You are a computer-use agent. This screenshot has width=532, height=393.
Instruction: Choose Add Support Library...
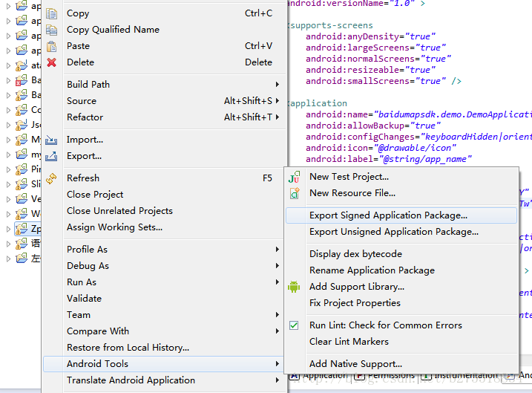pyautogui.click(x=401, y=286)
